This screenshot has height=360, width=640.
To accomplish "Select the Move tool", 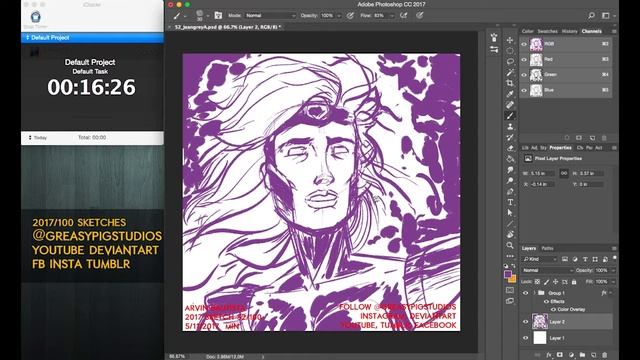I will [510, 40].
